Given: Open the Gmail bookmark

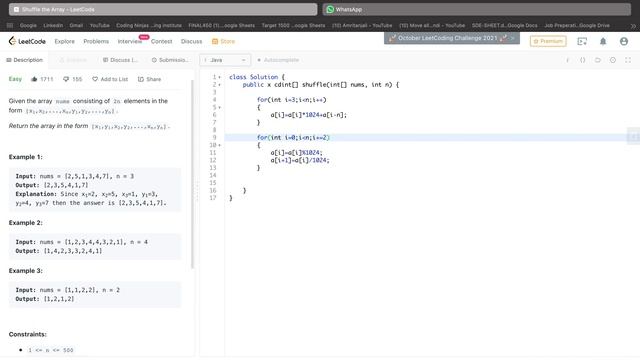Looking at the screenshot, I should click(76, 25).
